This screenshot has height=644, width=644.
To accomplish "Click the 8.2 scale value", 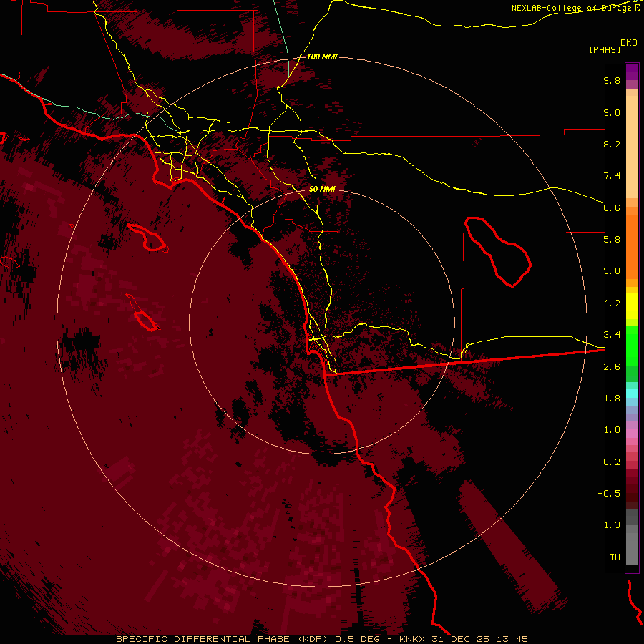I will pos(612,144).
